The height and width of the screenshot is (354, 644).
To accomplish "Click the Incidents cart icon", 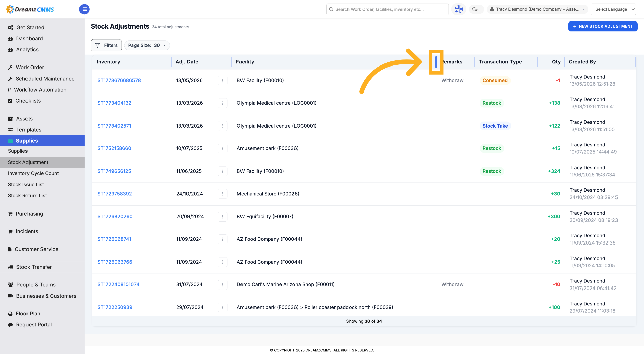I will coord(10,231).
